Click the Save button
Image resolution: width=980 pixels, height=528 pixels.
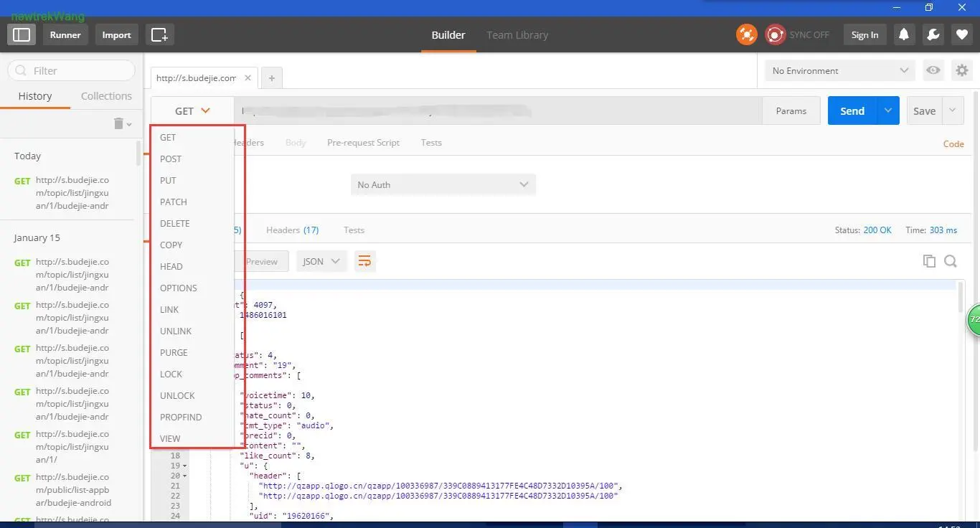point(924,110)
